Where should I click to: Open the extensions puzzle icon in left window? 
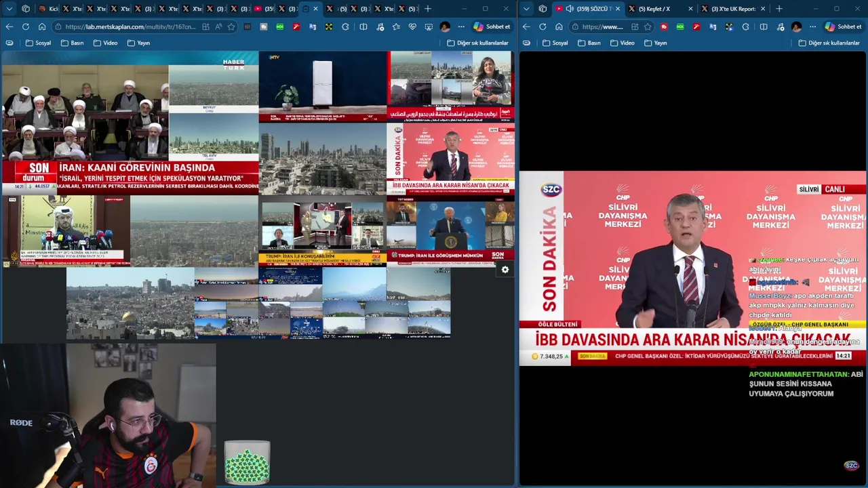click(345, 26)
